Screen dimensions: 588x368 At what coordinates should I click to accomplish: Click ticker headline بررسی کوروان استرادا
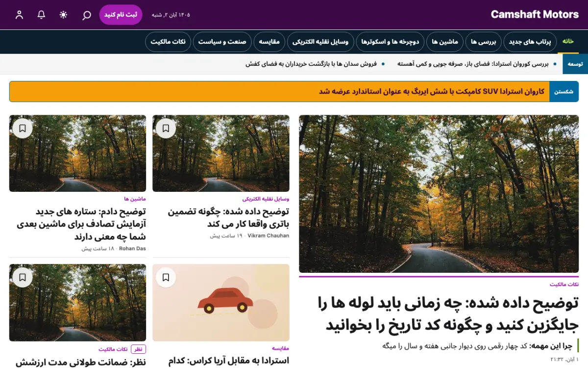(x=473, y=64)
